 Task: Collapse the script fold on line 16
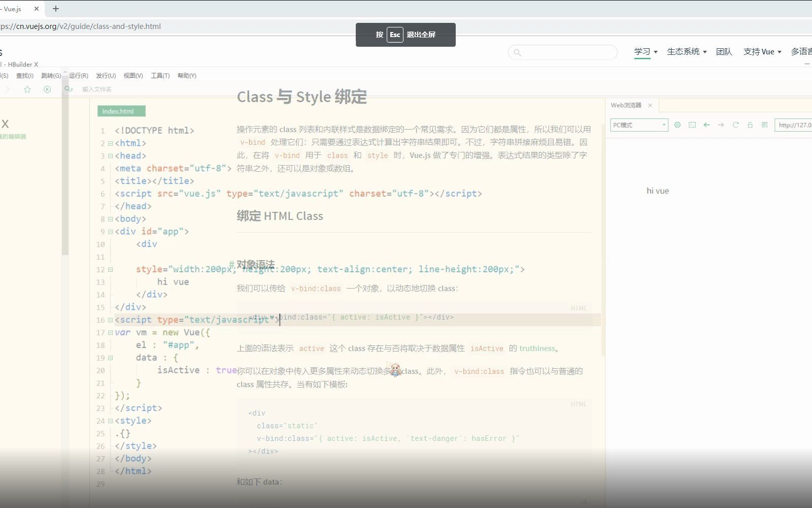pyautogui.click(x=110, y=321)
